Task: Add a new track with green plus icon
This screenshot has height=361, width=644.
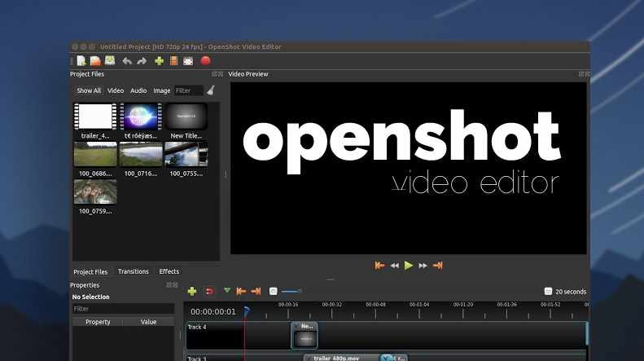Action: [x=192, y=291]
